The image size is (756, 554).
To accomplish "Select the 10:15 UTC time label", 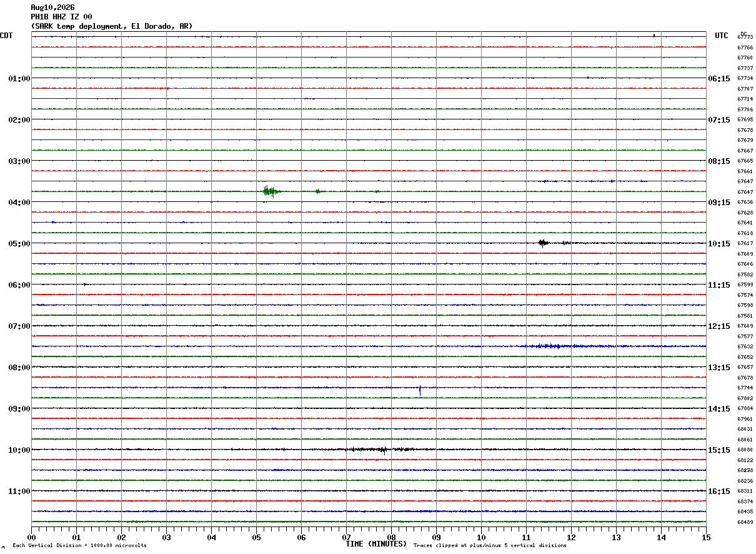I will [x=719, y=244].
